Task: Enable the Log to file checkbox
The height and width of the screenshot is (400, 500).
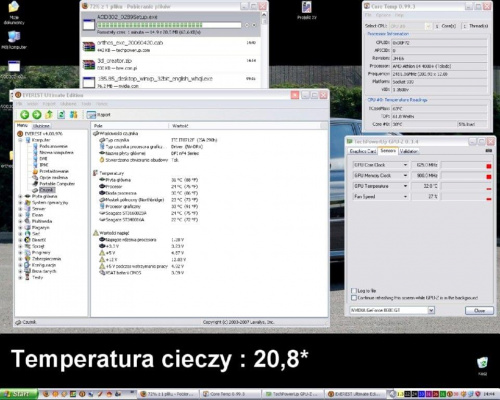Action: pyautogui.click(x=354, y=291)
